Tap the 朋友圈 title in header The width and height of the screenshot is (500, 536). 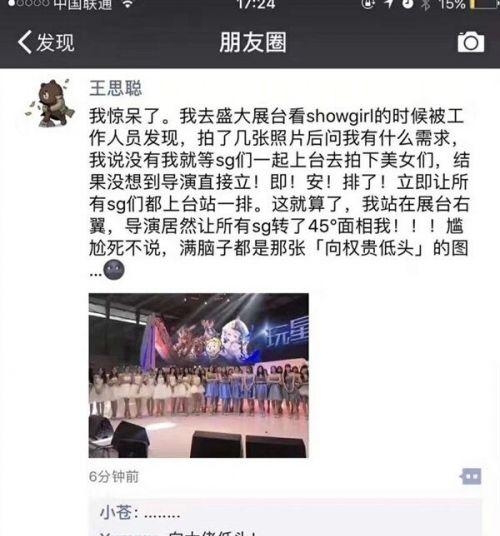coord(253,42)
